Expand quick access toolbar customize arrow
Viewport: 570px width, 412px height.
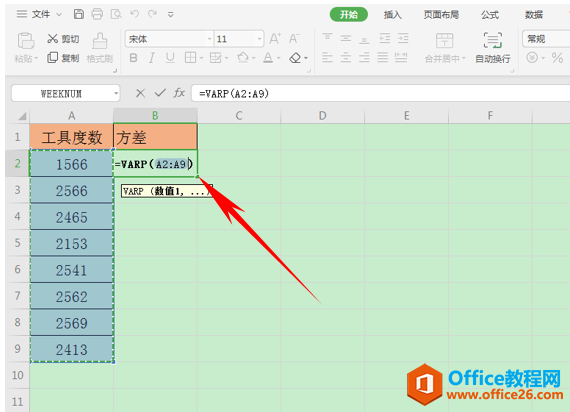point(170,15)
